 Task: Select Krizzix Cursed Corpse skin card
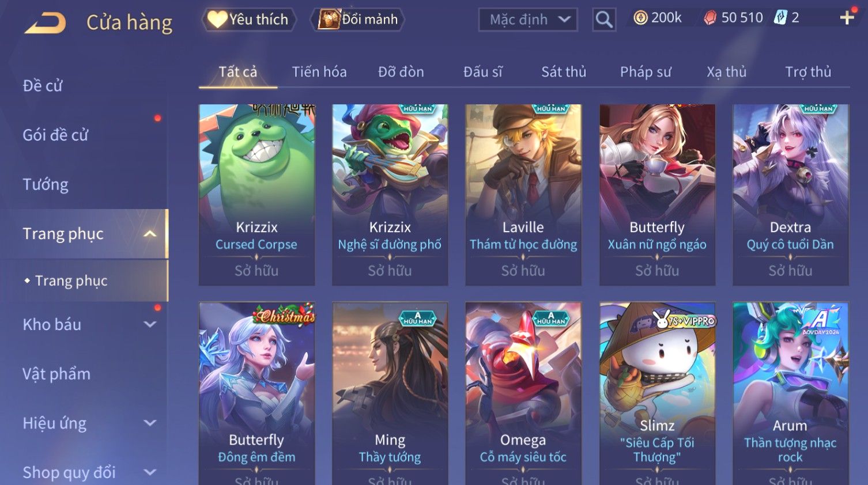pos(256,195)
